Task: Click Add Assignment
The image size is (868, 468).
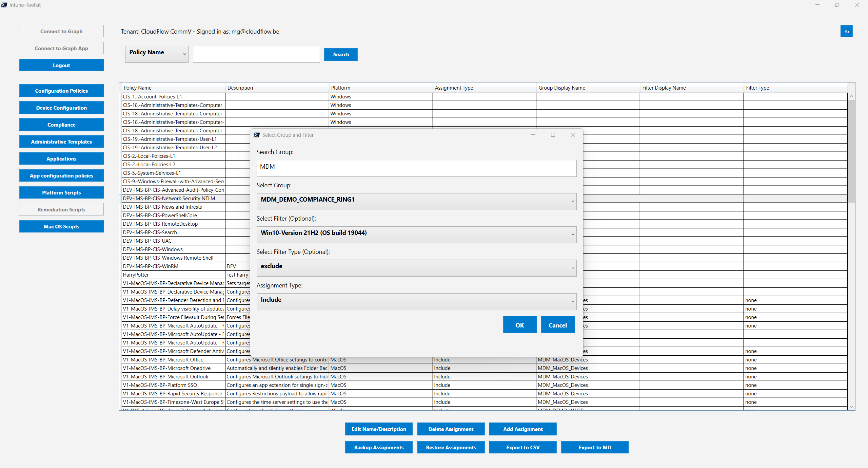Action: click(x=522, y=429)
